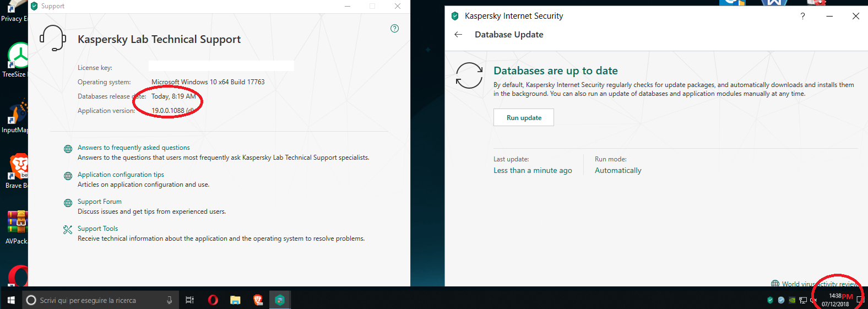Click globe icon beside frequently asked questions
Viewport: 868px width, 309px height.
click(68, 149)
